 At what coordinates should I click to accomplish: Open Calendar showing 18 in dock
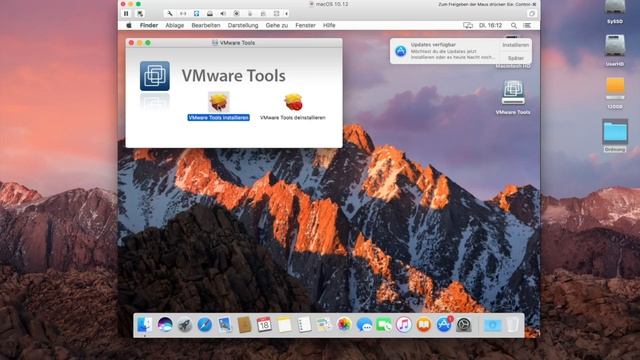pyautogui.click(x=264, y=325)
